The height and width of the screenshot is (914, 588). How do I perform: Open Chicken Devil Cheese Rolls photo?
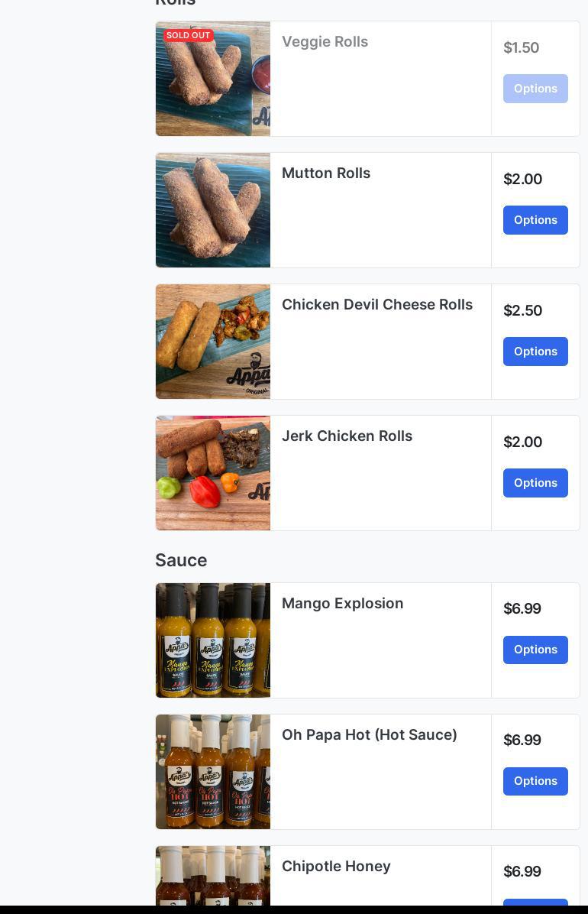[213, 342]
